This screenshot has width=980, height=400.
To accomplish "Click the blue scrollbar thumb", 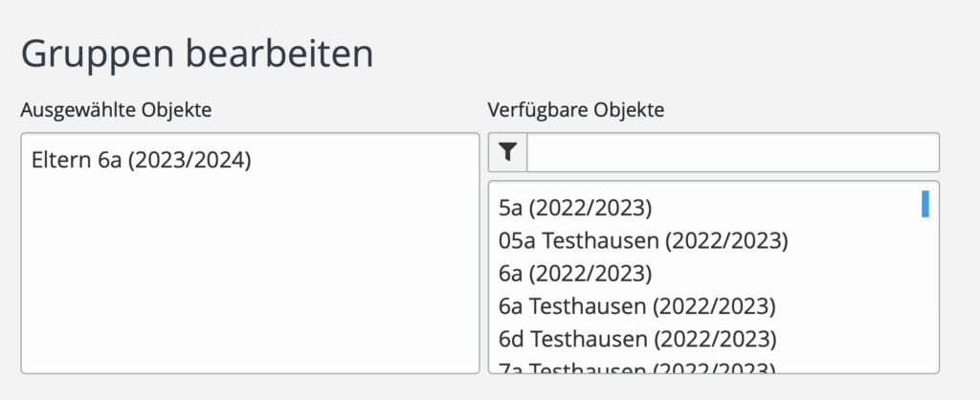I will click(925, 204).
